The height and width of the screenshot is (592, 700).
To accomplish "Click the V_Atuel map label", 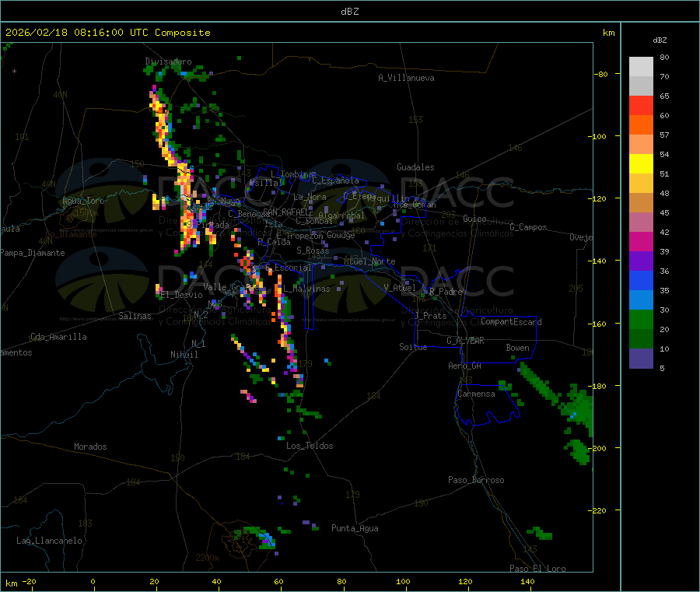I will pyautogui.click(x=400, y=288).
